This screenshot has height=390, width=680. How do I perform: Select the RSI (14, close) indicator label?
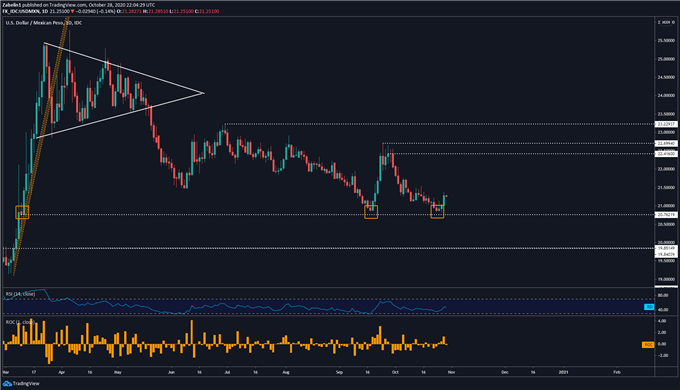[20, 294]
